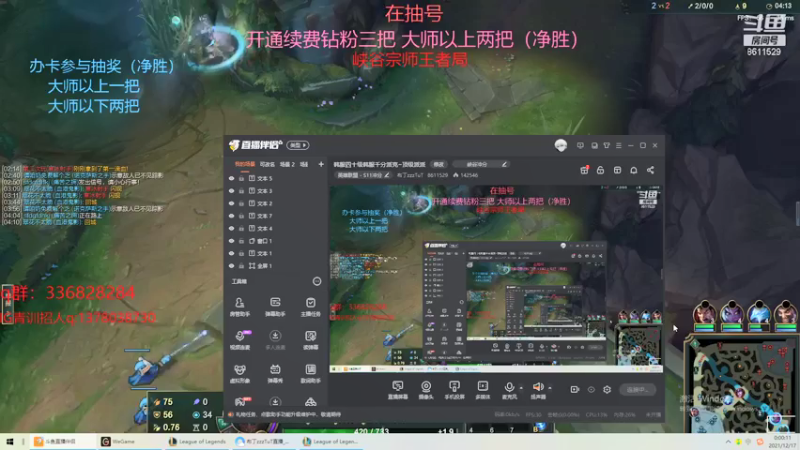Edit the tag pill with pencil icon

point(481,164)
